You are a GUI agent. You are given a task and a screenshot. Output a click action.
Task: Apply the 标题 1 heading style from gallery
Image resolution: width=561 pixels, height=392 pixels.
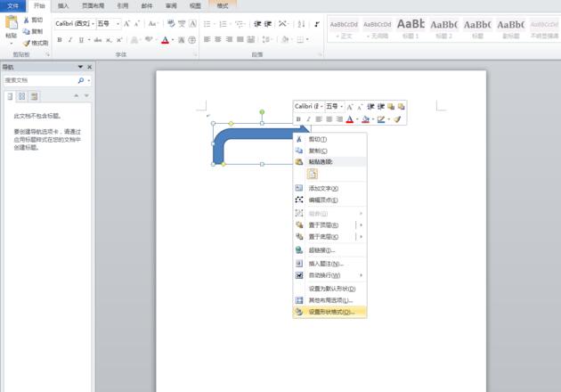point(411,29)
